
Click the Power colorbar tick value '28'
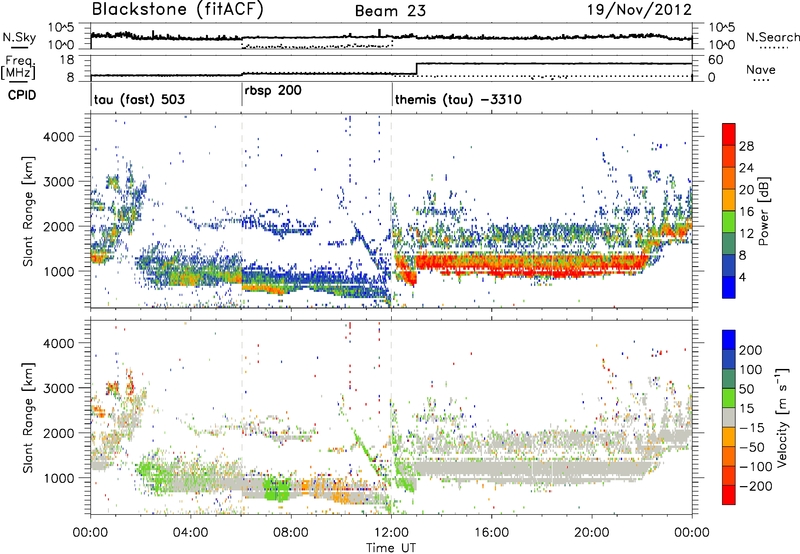[746, 146]
